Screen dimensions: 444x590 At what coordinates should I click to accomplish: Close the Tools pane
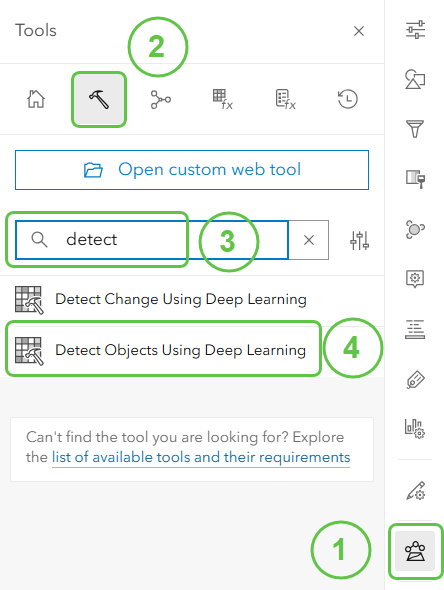tap(359, 31)
